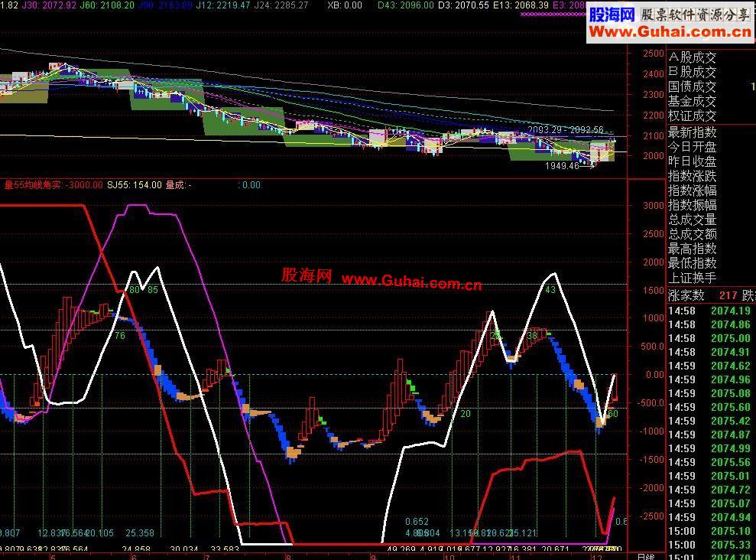The height and width of the screenshot is (560, 756).
Task: Select the 量55均线角实 indicator label
Action: coord(33,184)
